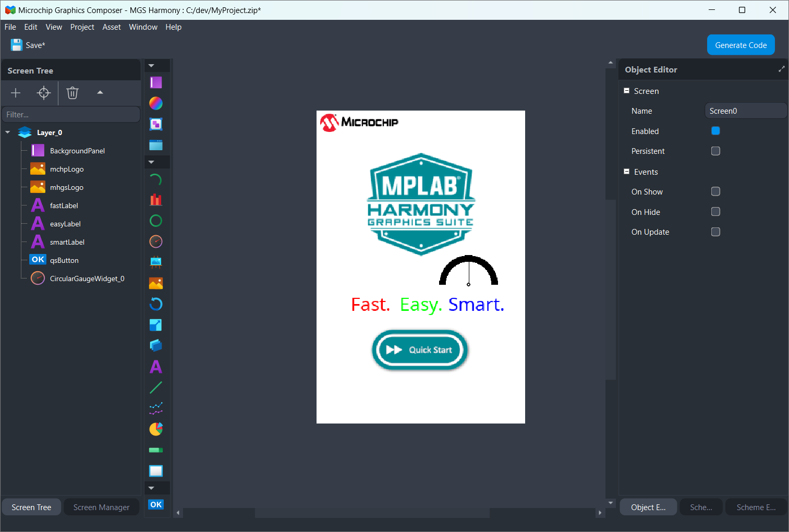Check the On Show event box
789x532 pixels.
(715, 191)
